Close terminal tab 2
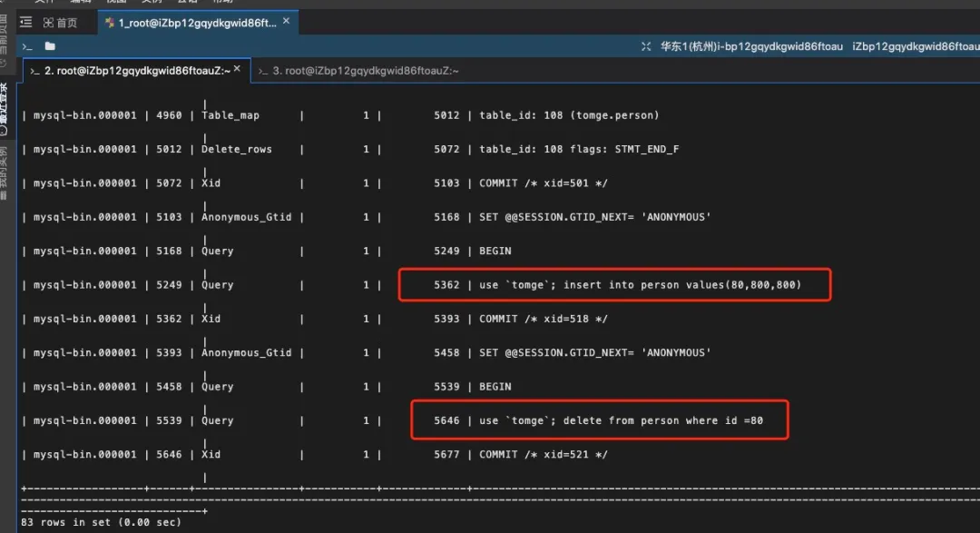Viewport: 980px width, 533px height. pyautogui.click(x=238, y=69)
